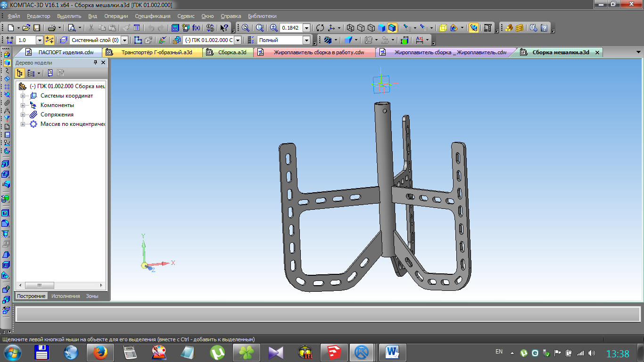The image size is (644, 362).
Task: Click the model tree horizontal scrollbar thumb
Action: point(39,286)
